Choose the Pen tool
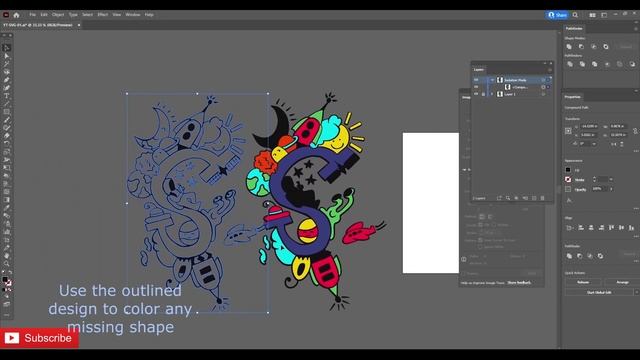 (6, 80)
